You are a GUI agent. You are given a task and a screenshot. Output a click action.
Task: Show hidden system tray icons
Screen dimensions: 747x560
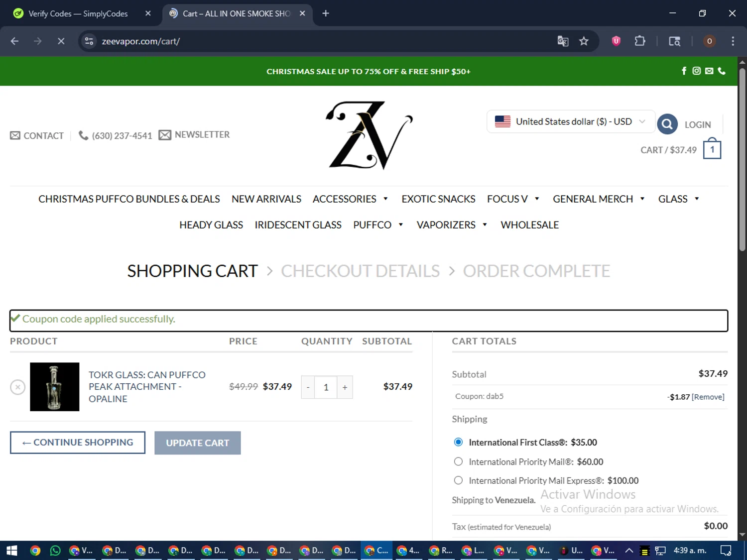[629, 550]
